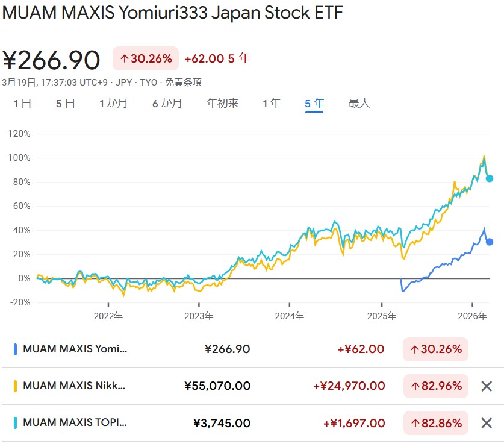Select the 年初来 range tab
Viewport: 504px width, 444px height.
pos(222,104)
